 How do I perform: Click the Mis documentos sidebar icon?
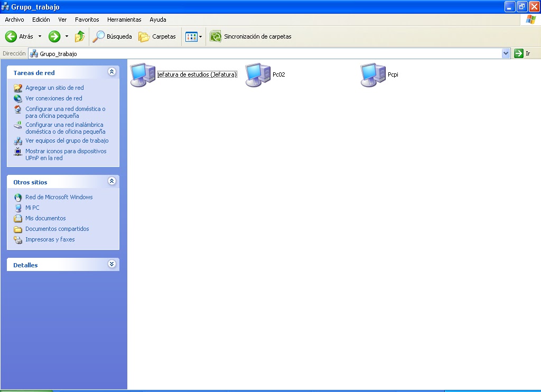18,218
